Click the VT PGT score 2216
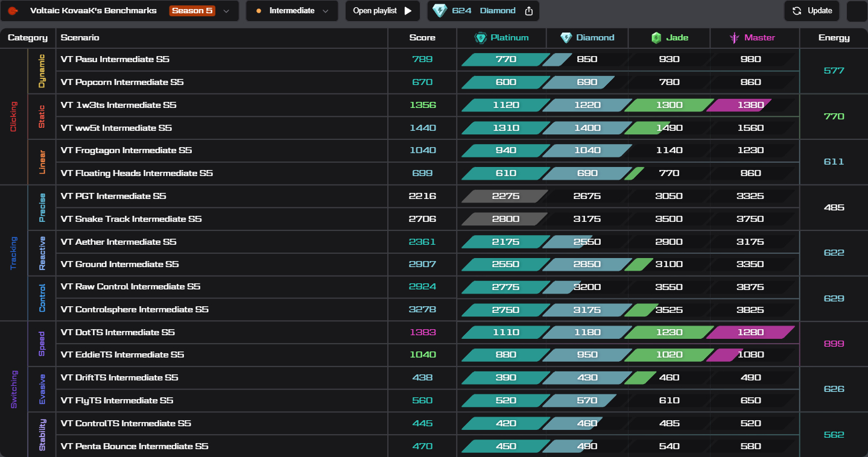This screenshot has width=868, height=457. (x=422, y=196)
